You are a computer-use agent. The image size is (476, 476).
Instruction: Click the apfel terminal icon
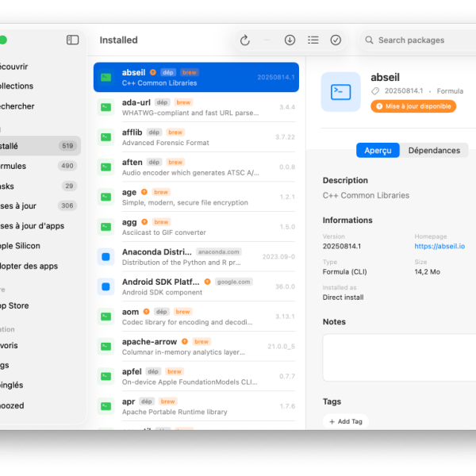tap(106, 376)
